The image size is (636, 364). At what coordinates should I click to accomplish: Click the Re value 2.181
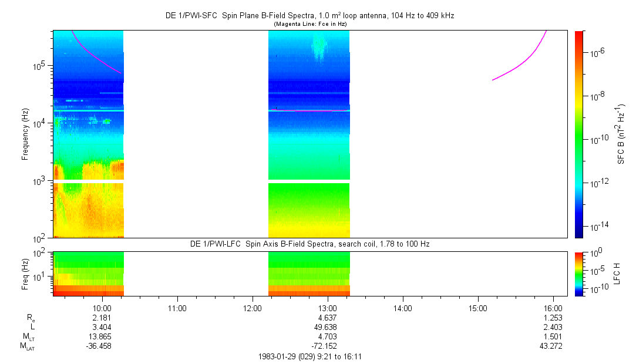(x=102, y=318)
